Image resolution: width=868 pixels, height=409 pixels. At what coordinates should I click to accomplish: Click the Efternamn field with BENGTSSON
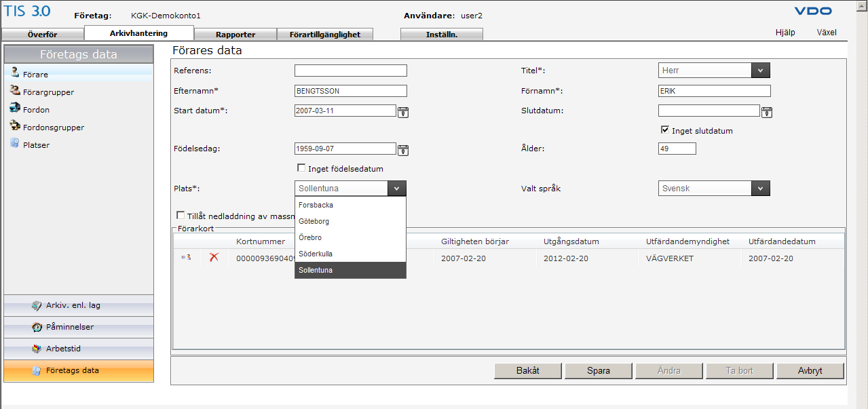pos(351,91)
